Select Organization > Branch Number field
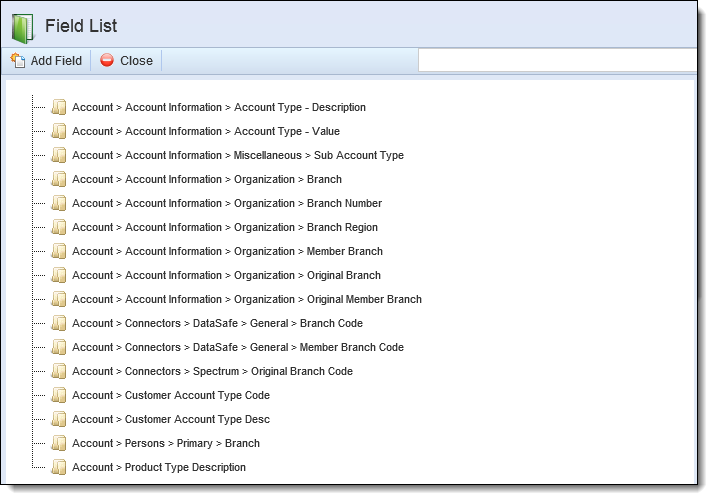This screenshot has height=500, width=713. 227,203
